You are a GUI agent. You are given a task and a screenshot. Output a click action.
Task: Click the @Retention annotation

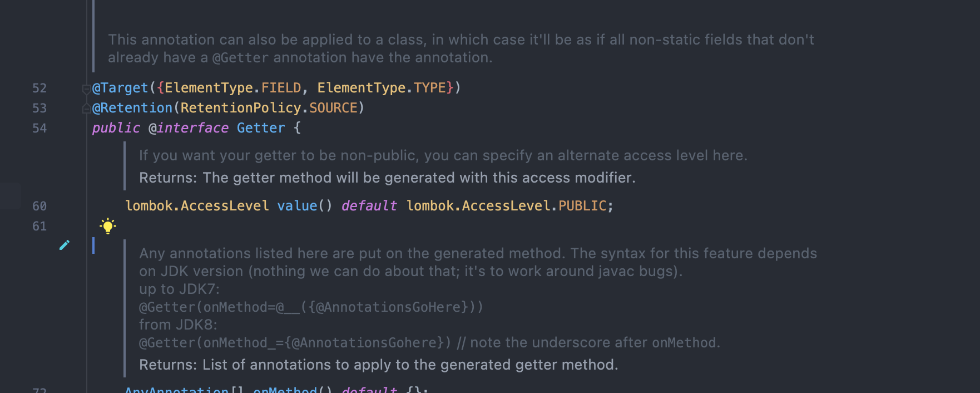[132, 108]
